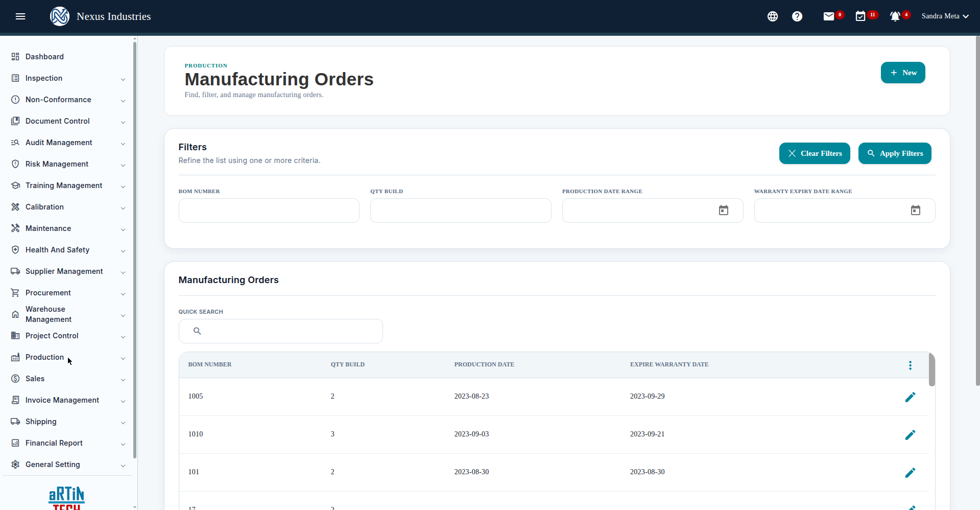Sort by Expire Warranty Date column header

point(669,364)
